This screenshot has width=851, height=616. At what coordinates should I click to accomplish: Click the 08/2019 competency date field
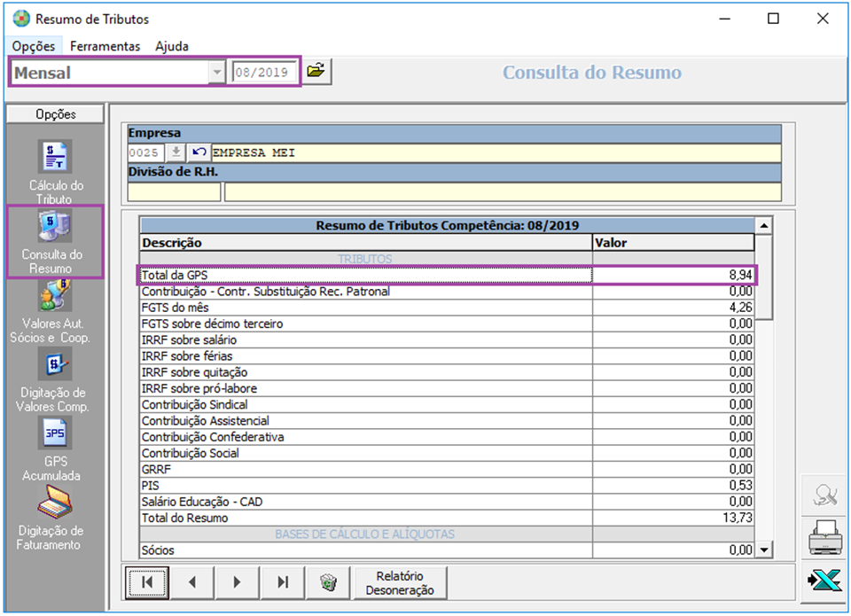coord(264,72)
